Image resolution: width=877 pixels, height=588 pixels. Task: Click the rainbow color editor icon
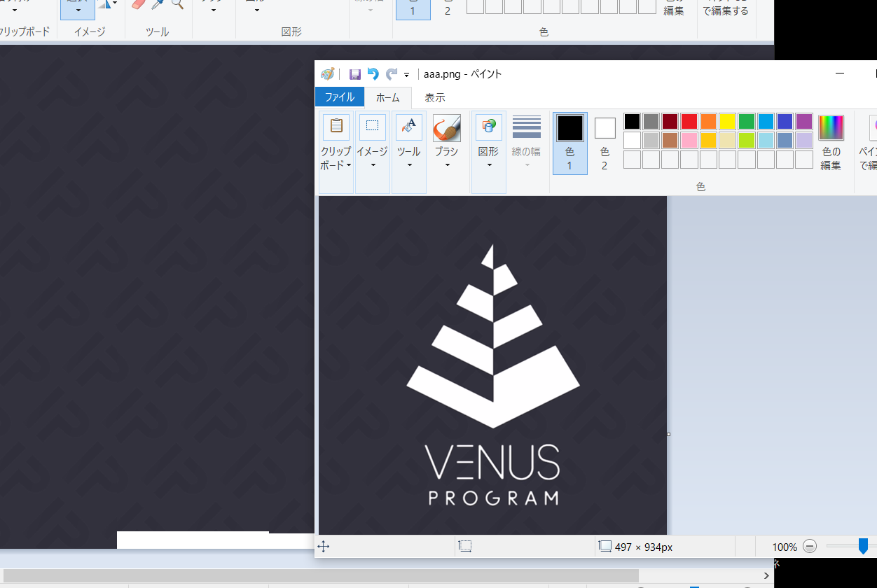pos(831,127)
